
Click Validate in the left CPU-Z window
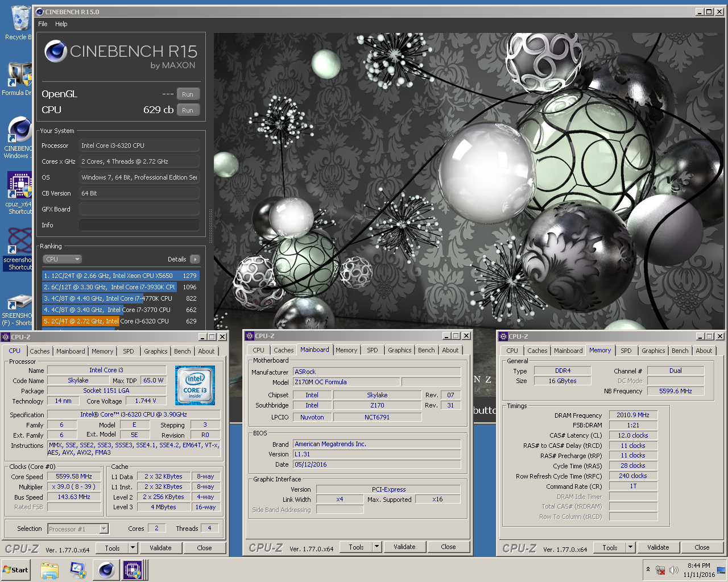160,548
